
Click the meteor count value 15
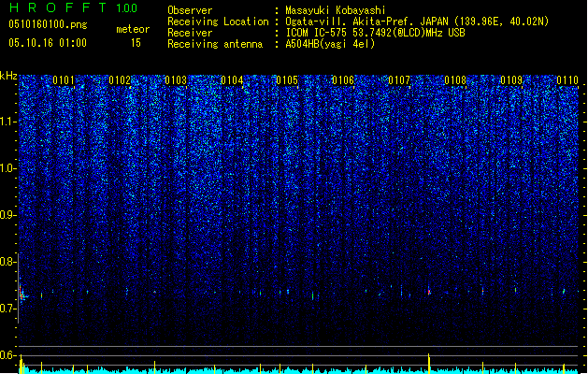136,43
